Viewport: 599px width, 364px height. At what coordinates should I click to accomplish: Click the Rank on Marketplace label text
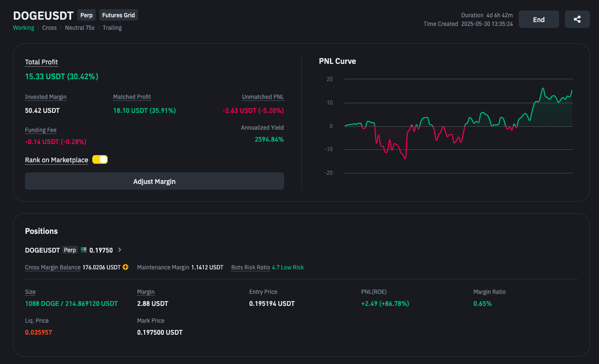pos(56,160)
